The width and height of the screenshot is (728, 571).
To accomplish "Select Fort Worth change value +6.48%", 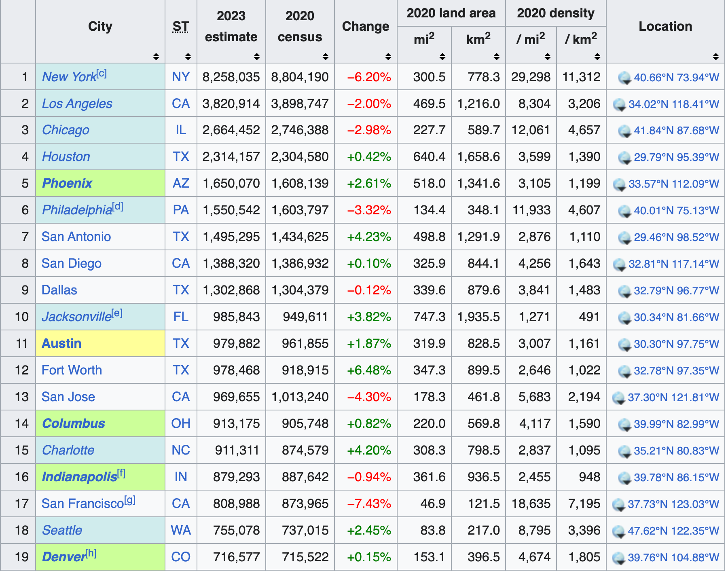I will [x=369, y=370].
